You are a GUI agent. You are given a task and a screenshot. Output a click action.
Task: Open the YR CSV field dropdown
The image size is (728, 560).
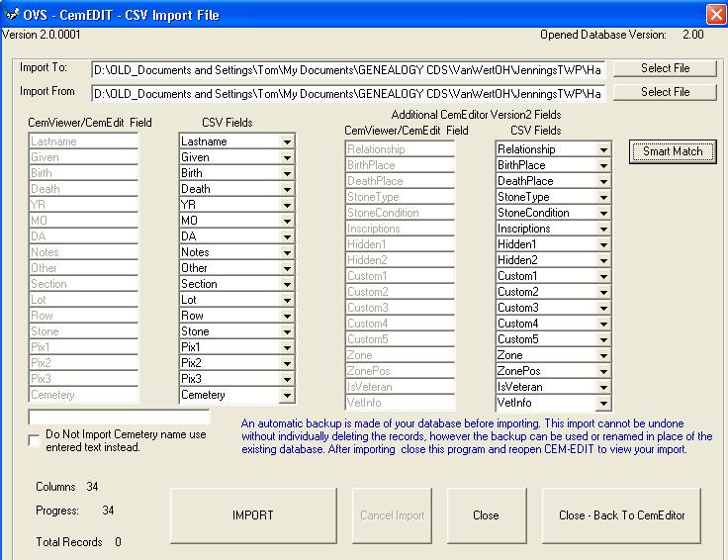pos(288,205)
